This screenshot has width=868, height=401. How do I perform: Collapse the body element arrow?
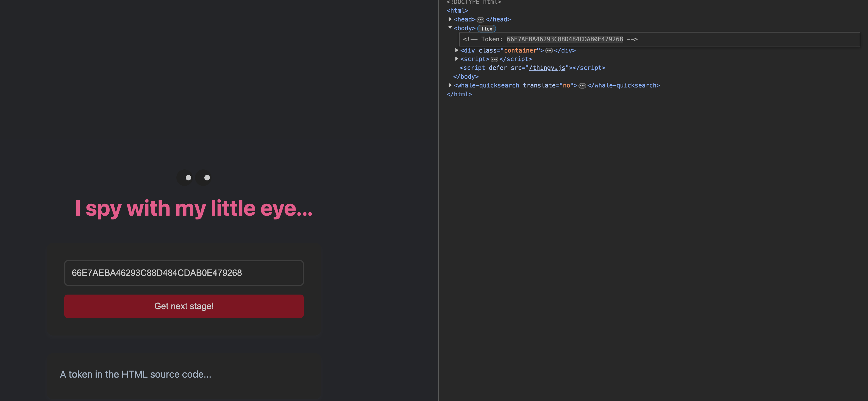450,28
